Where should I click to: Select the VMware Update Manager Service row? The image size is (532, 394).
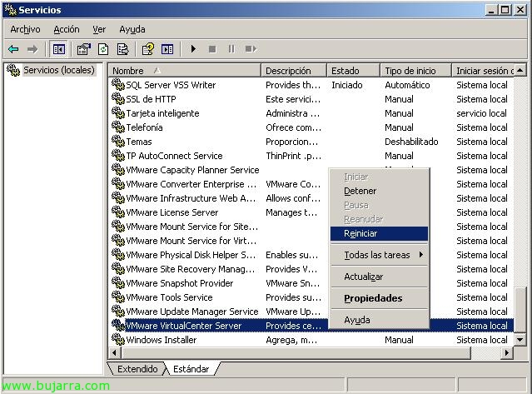pos(311,312)
